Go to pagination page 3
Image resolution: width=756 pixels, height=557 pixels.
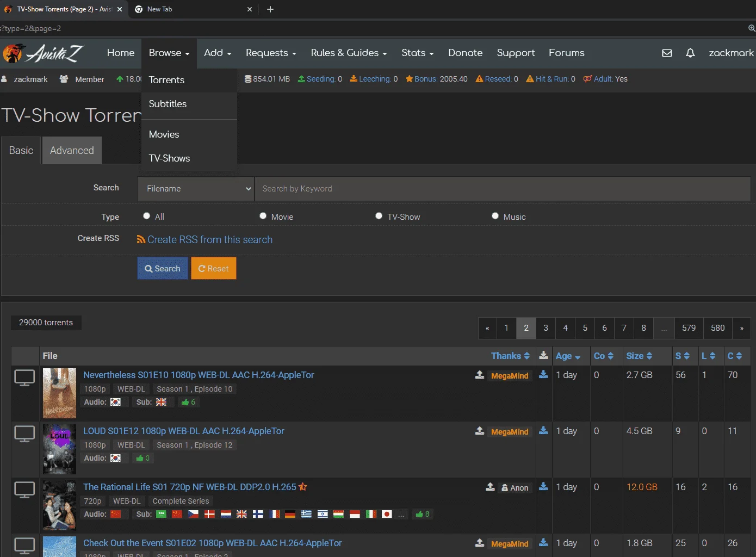[x=546, y=328]
